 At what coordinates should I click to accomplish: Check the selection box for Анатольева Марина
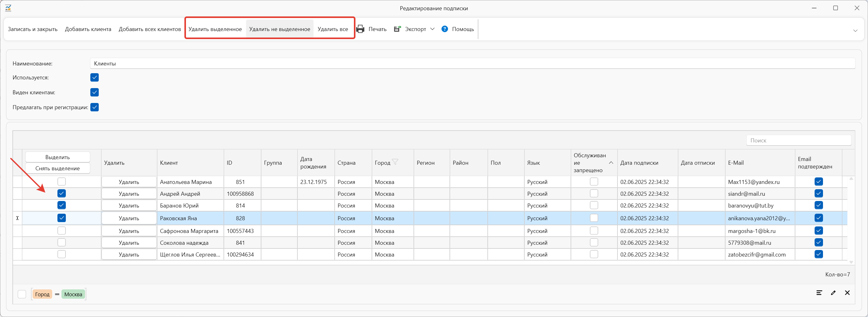point(61,182)
